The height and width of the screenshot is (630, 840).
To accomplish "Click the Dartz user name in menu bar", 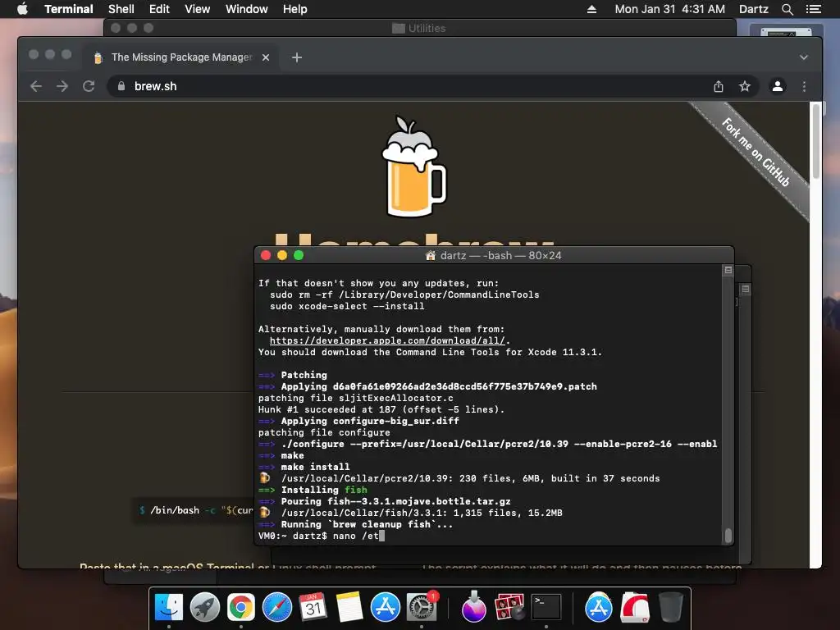I will pos(753,9).
